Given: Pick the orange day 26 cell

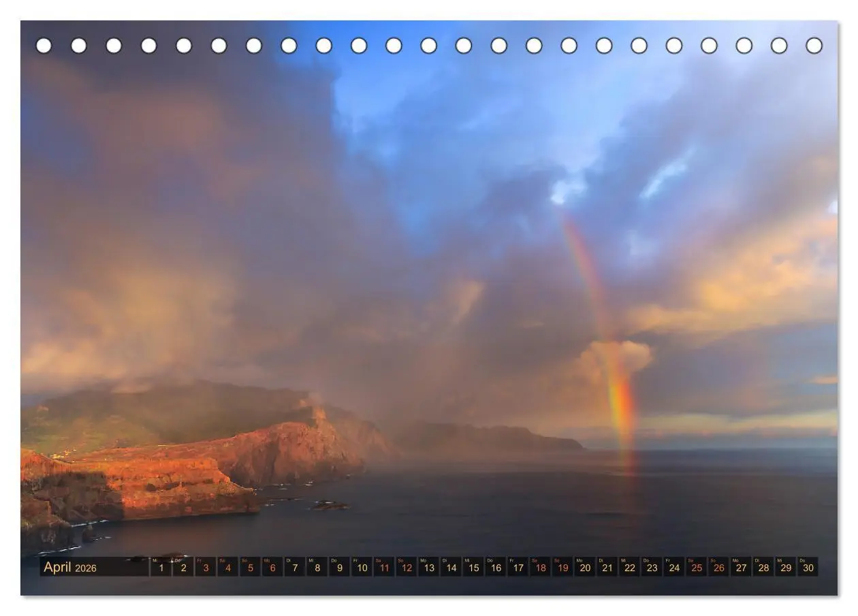Looking at the screenshot, I should click(x=719, y=566).
